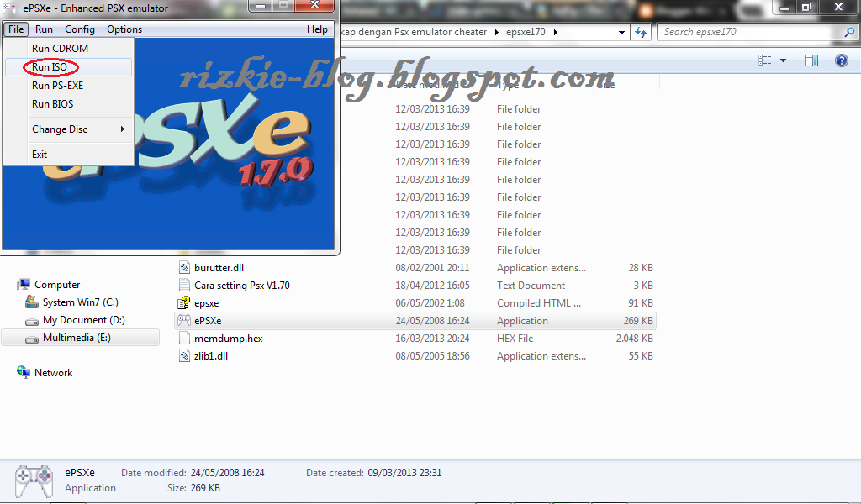Close the ePSXe emulator window
This screenshot has height=504, width=861.
coord(314,6)
